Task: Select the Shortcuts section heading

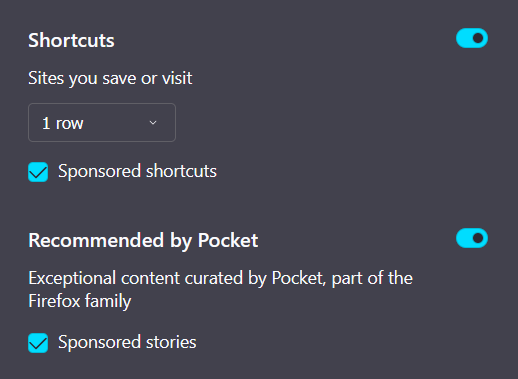Action: pyautogui.click(x=71, y=40)
